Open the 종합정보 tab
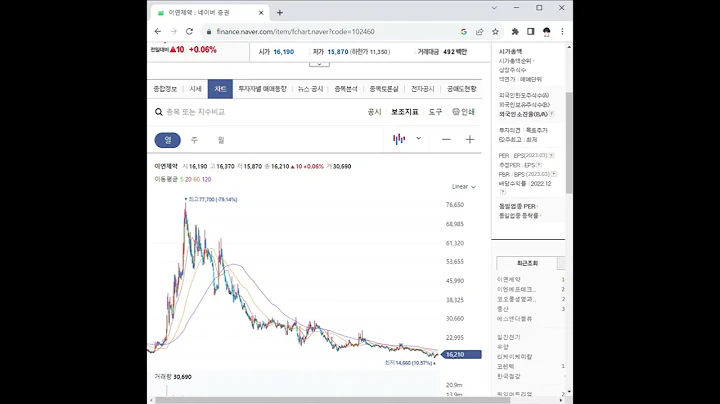This screenshot has width=720, height=404. 165,89
